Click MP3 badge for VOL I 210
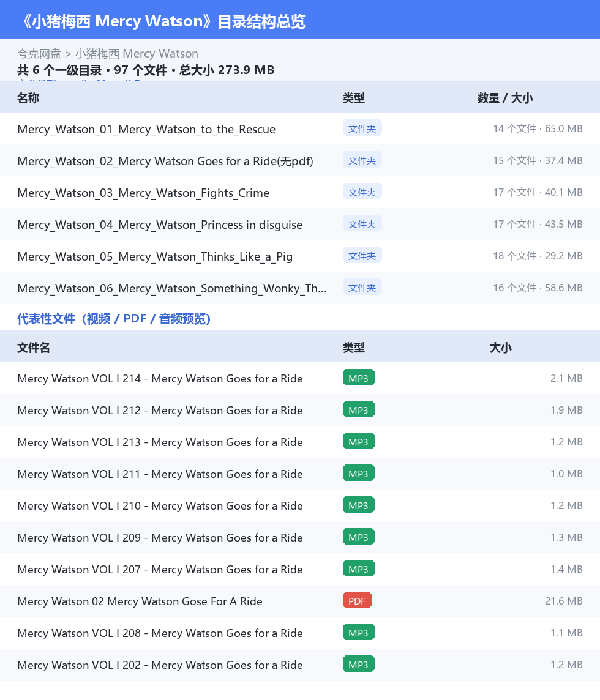This screenshot has width=600, height=700. click(358, 505)
